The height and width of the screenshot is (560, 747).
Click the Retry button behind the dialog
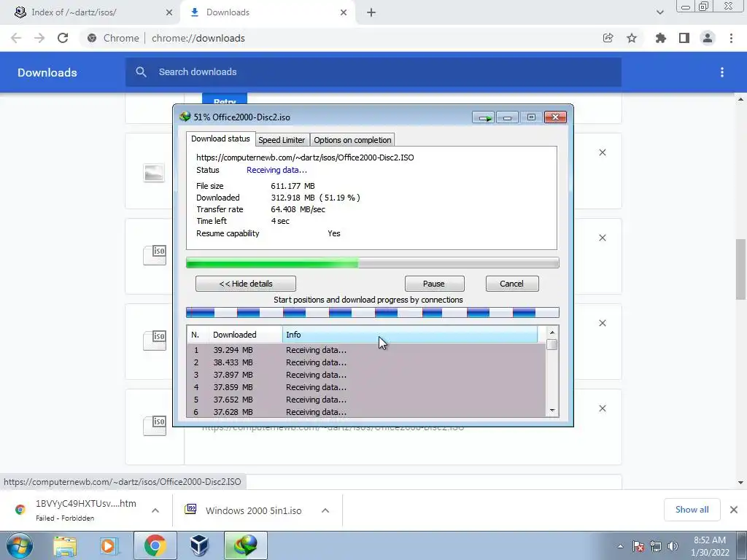point(225,99)
